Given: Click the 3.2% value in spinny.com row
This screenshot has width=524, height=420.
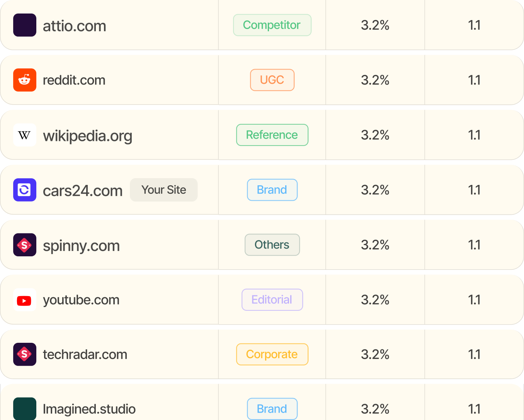Looking at the screenshot, I should click(375, 245).
